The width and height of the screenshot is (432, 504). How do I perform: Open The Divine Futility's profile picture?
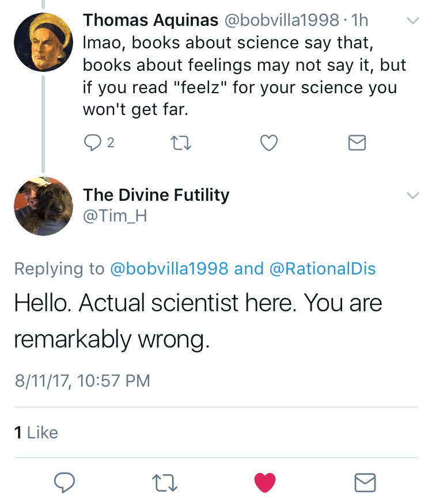coord(43,206)
